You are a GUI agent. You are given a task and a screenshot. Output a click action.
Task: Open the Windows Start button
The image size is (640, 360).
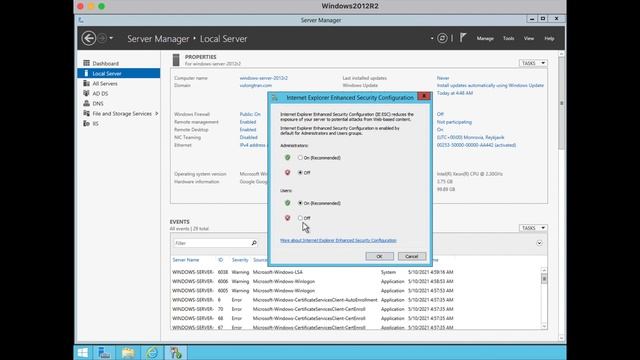[82, 353]
